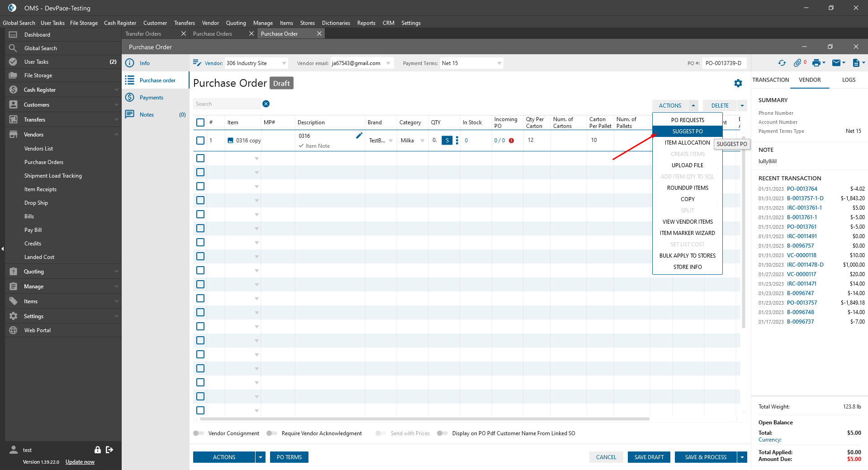
Task: Click the refresh icon in PO toolbar
Action: [782, 63]
